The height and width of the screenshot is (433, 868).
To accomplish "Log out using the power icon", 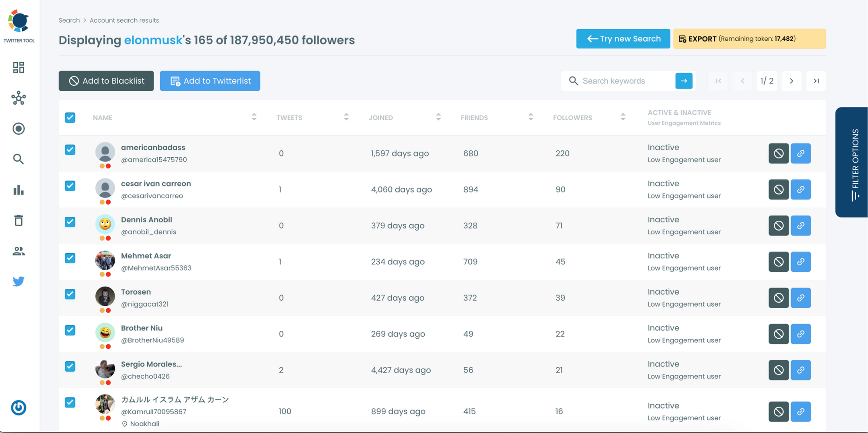I will click(x=19, y=407).
